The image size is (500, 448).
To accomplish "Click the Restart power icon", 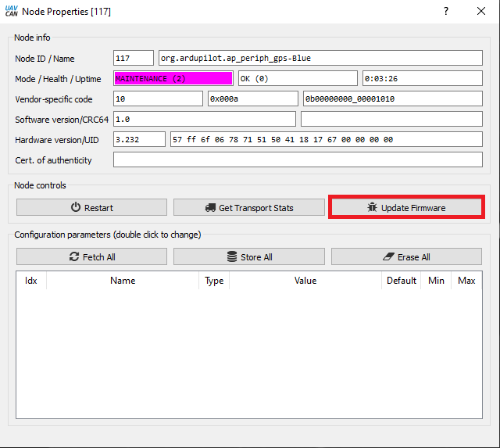I will click(x=76, y=208).
